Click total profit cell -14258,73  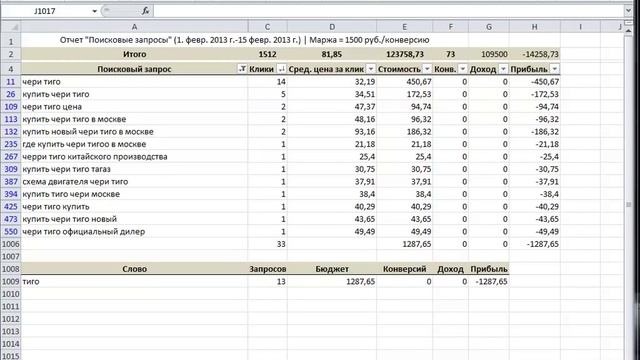tap(534, 54)
